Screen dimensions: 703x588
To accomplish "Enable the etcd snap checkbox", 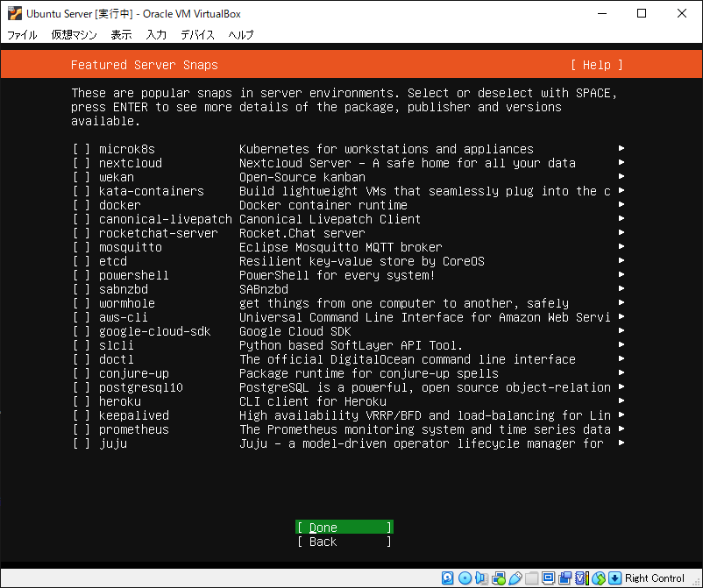I will [82, 261].
